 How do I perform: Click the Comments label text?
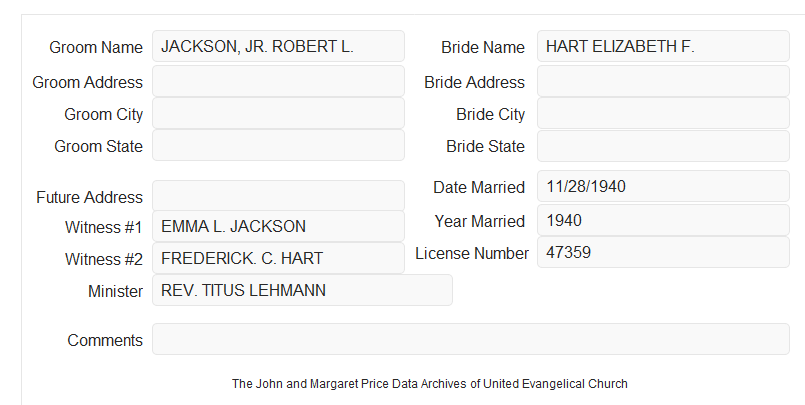click(x=105, y=340)
